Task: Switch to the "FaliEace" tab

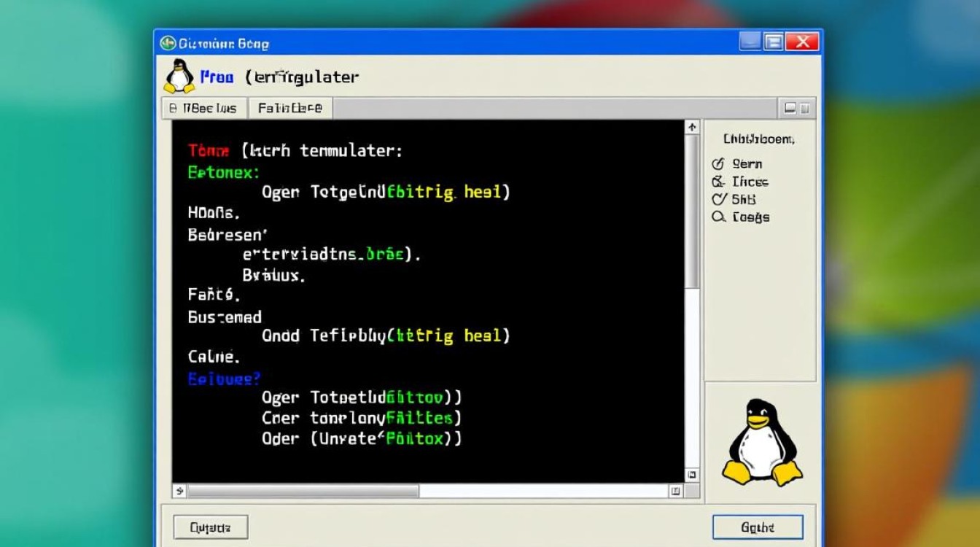Action: (291, 107)
